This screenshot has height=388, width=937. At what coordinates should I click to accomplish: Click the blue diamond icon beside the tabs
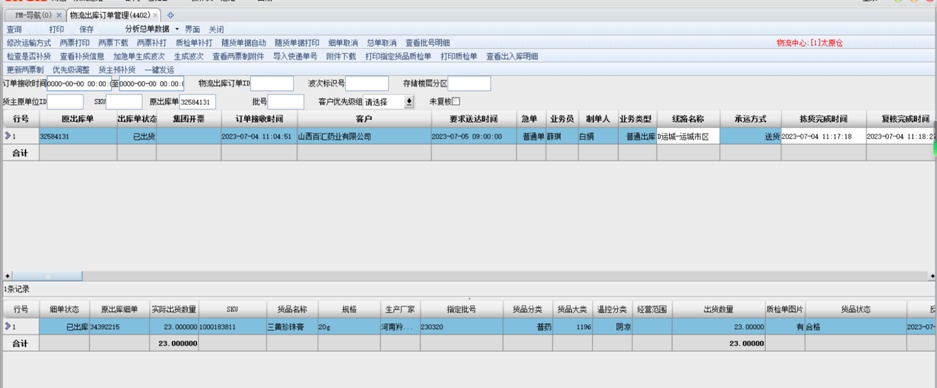point(171,15)
